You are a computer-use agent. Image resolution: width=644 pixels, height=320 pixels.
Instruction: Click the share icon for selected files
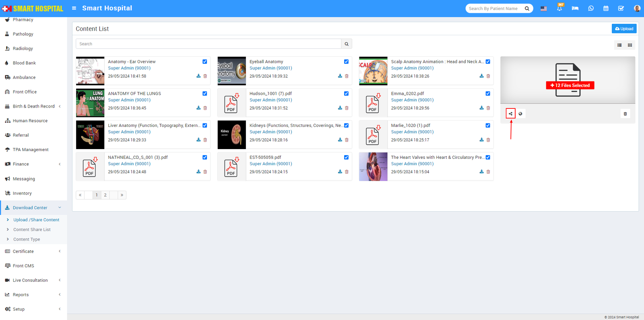tap(510, 114)
